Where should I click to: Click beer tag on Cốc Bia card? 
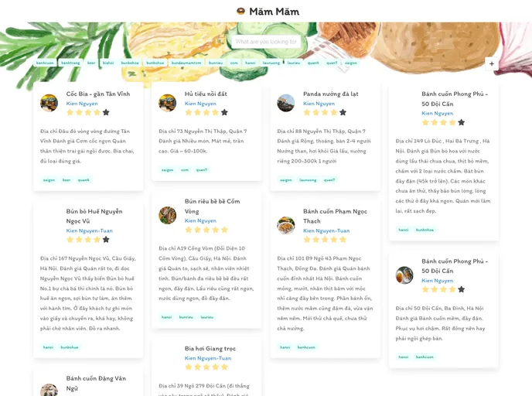pos(66,179)
